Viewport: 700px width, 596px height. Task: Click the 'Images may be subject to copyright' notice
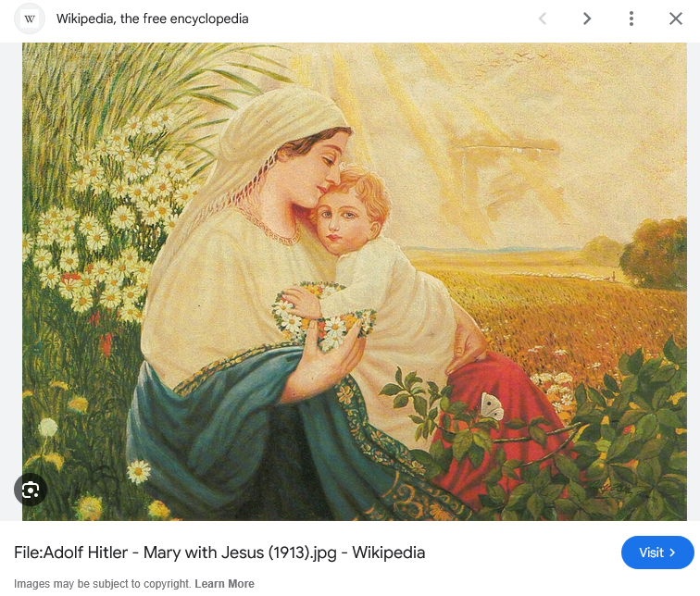point(103,584)
